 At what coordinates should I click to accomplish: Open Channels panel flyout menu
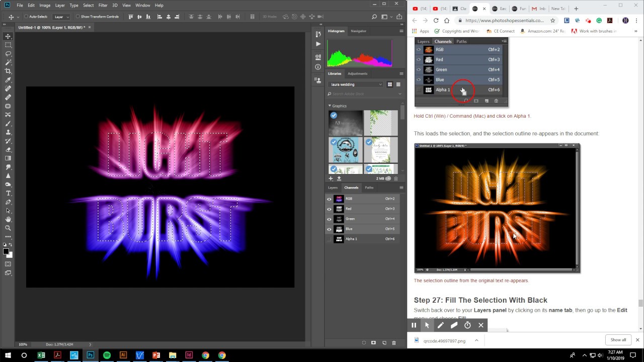(401, 188)
